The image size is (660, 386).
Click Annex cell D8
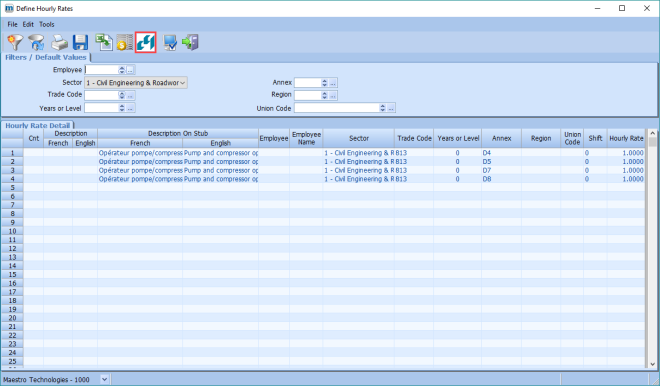coord(501,179)
